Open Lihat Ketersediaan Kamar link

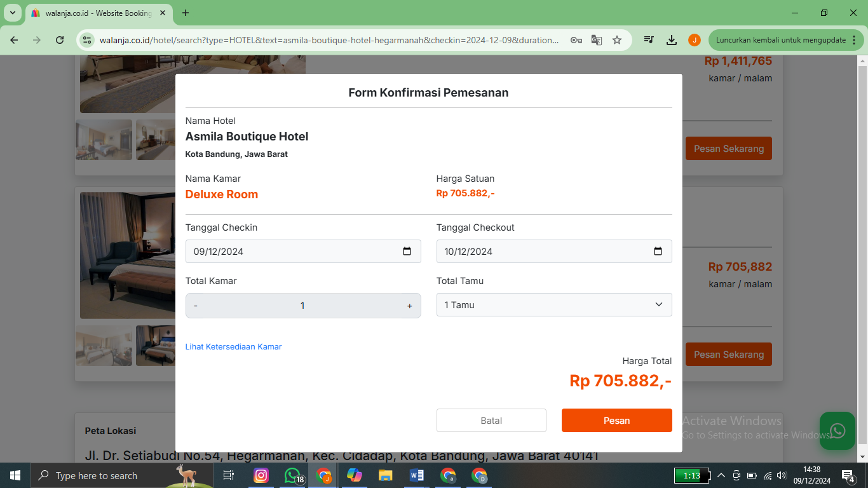click(233, 347)
